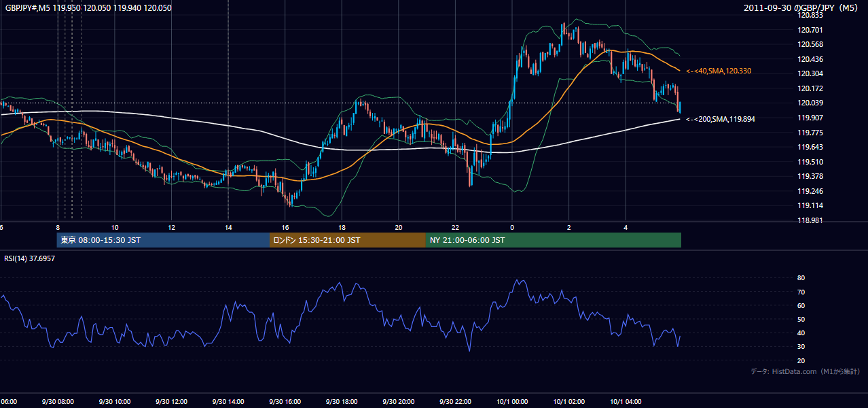Image resolution: width=868 pixels, height=408 pixels.
Task: Click bottom time label 9/30 14:00
Action: pos(228,402)
